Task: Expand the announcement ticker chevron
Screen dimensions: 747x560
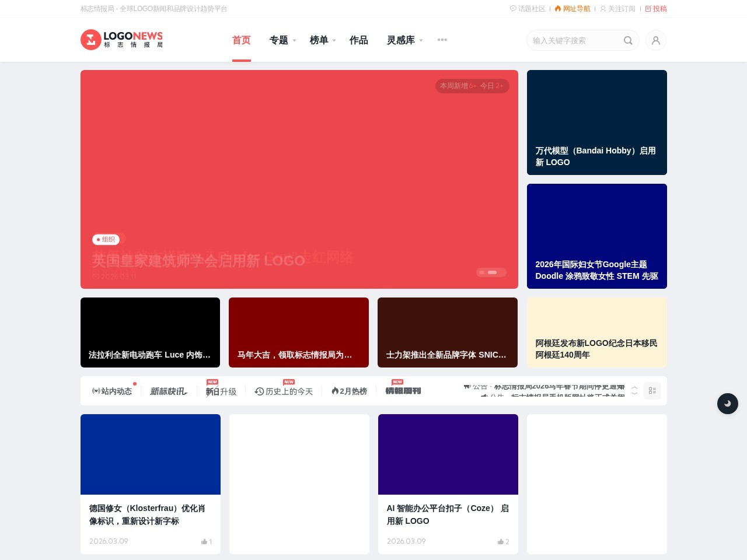Action: tap(634, 391)
